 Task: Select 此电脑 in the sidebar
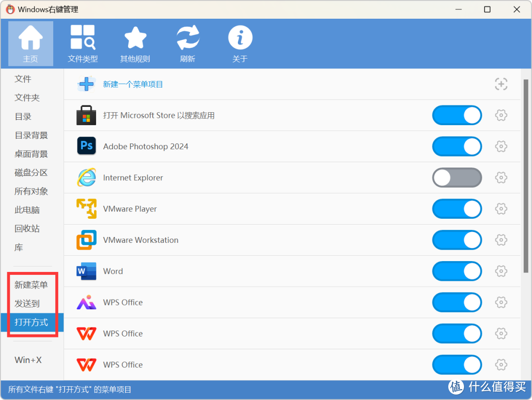tap(27, 210)
